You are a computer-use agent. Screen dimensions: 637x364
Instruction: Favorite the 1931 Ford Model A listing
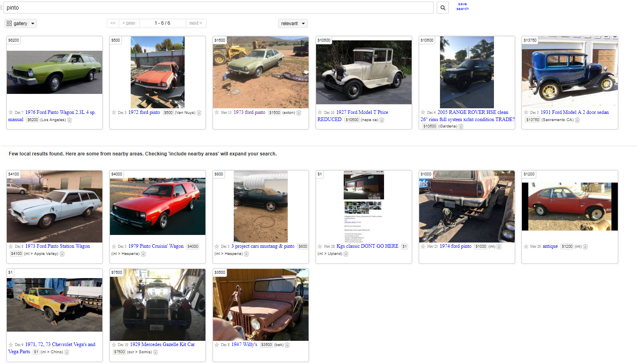coord(526,112)
